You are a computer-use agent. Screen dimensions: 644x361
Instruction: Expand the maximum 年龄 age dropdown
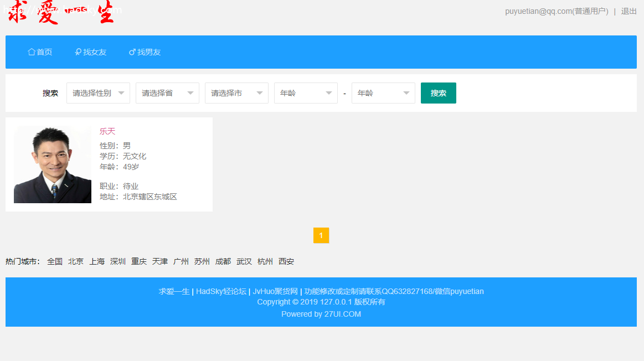(383, 93)
